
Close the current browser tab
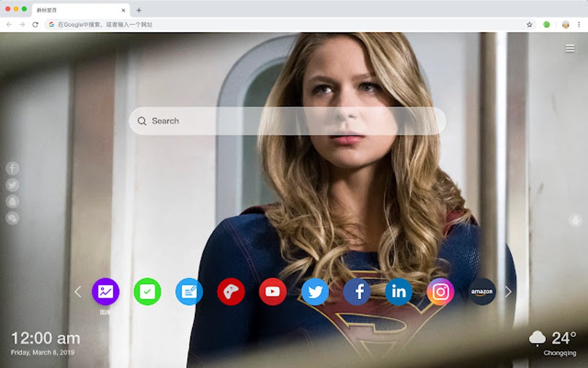123,10
